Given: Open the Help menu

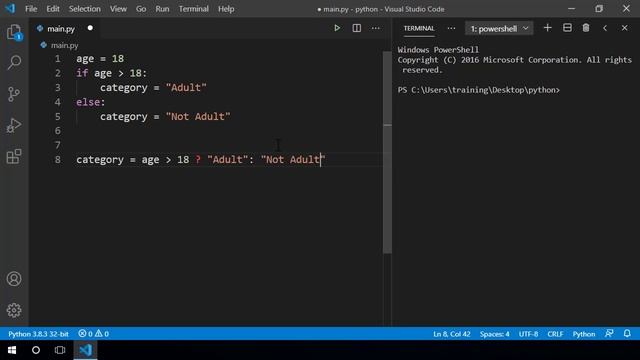Looking at the screenshot, I should tap(226, 9).
